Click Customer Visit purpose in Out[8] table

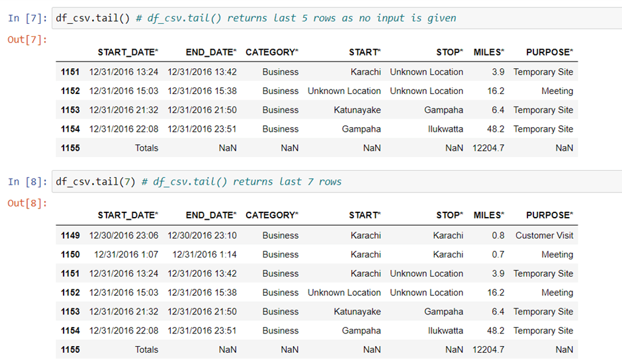click(x=544, y=236)
